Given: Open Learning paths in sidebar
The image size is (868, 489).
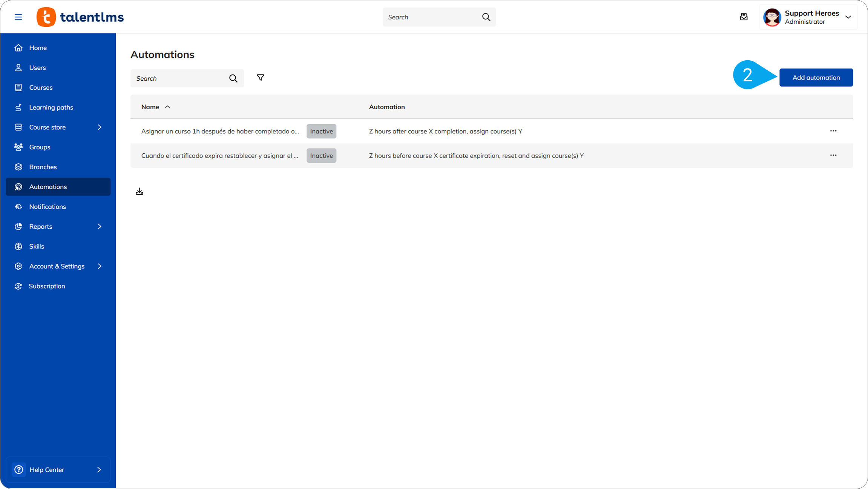Looking at the screenshot, I should (51, 107).
